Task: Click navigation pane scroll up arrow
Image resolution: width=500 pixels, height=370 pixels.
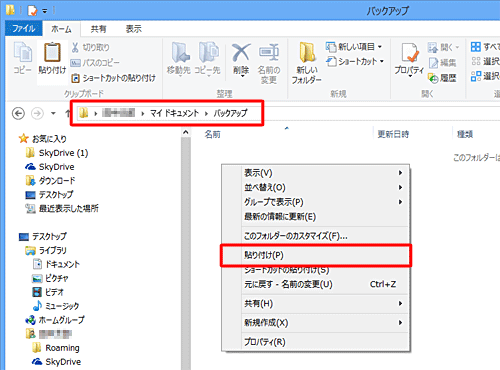Action: [x=186, y=133]
